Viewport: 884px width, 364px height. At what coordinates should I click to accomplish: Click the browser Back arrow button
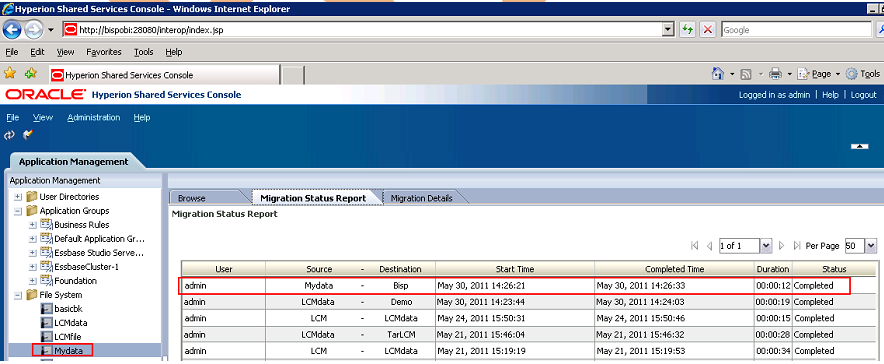click(13, 29)
